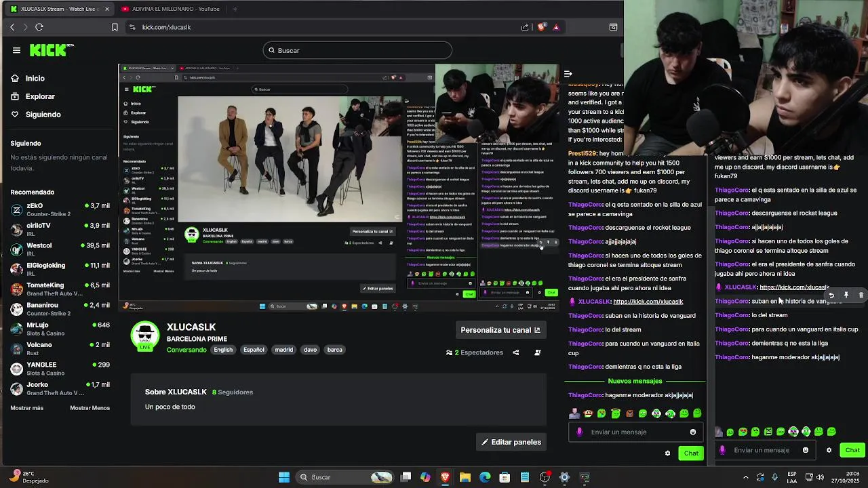
Task: Expand recommended list with Mostrar más
Action: (27, 408)
